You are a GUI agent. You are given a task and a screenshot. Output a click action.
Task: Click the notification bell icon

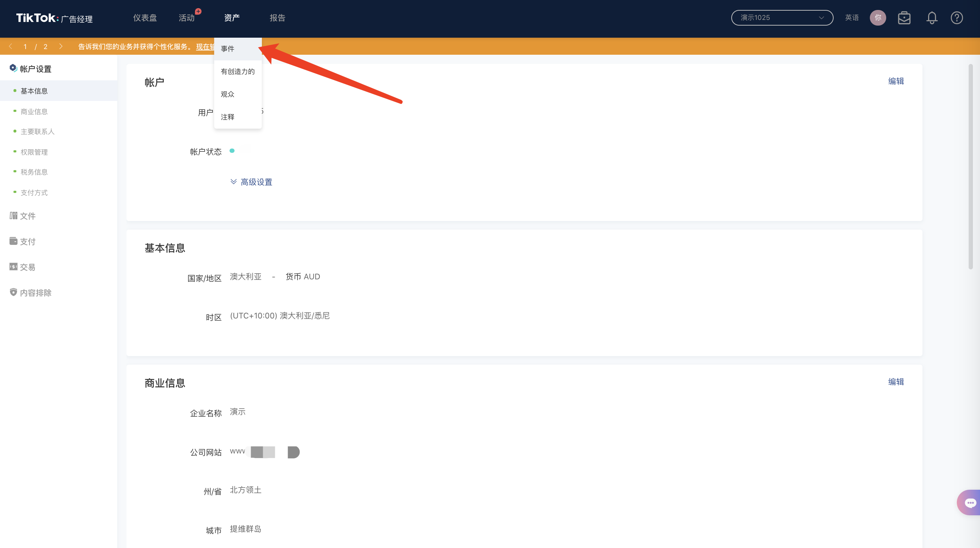pyautogui.click(x=931, y=18)
